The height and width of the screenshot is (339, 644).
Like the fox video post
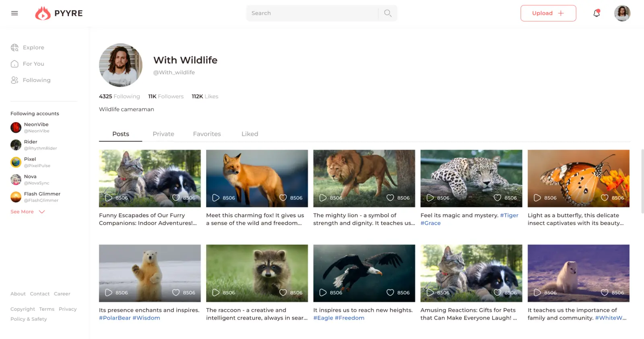pyautogui.click(x=283, y=198)
